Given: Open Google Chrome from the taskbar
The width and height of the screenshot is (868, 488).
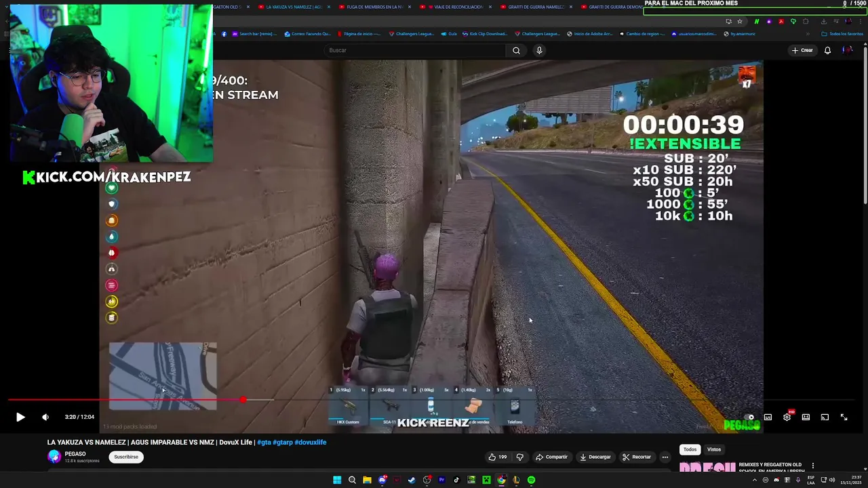Looking at the screenshot, I should pyautogui.click(x=501, y=480).
